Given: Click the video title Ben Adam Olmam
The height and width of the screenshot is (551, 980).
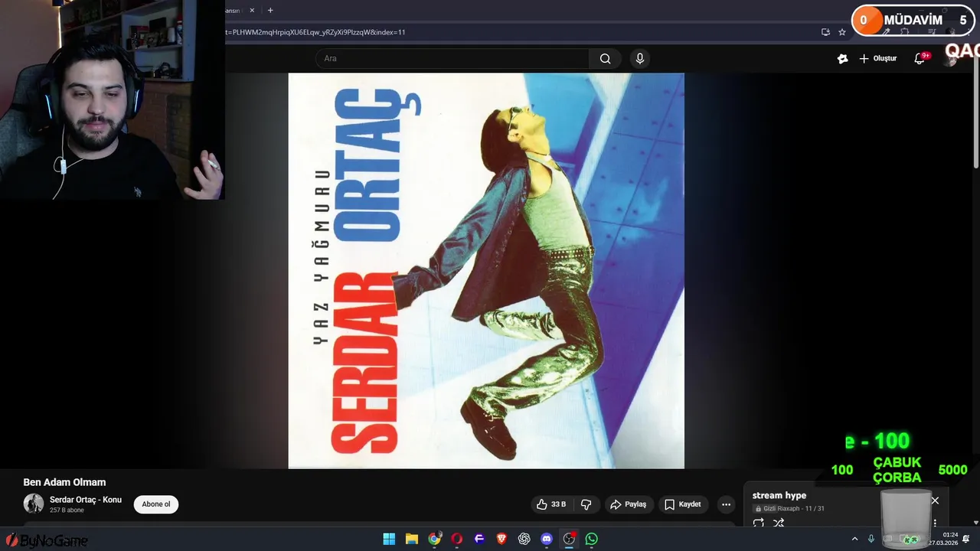Looking at the screenshot, I should click(64, 482).
